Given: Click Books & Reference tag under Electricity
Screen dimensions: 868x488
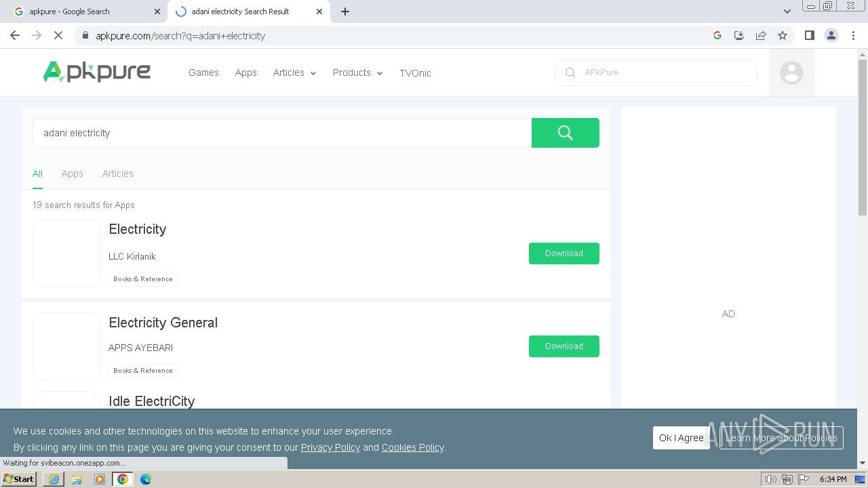Looking at the screenshot, I should pyautogui.click(x=143, y=279).
